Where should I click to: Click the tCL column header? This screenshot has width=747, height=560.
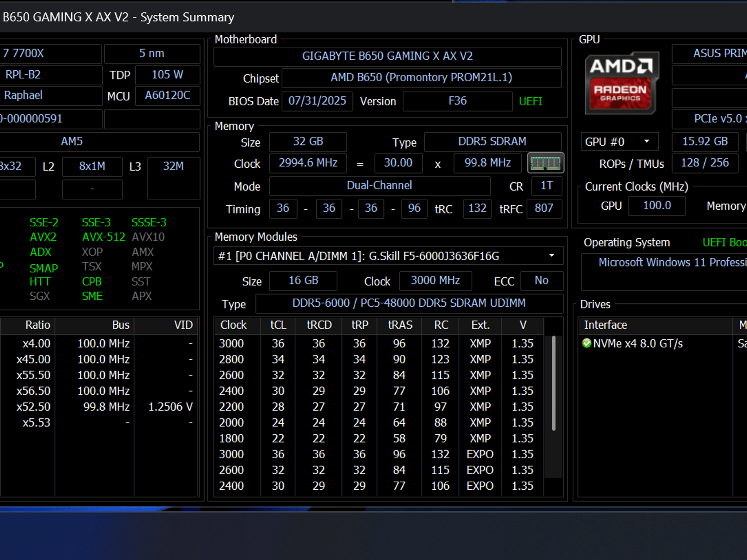[x=278, y=325]
